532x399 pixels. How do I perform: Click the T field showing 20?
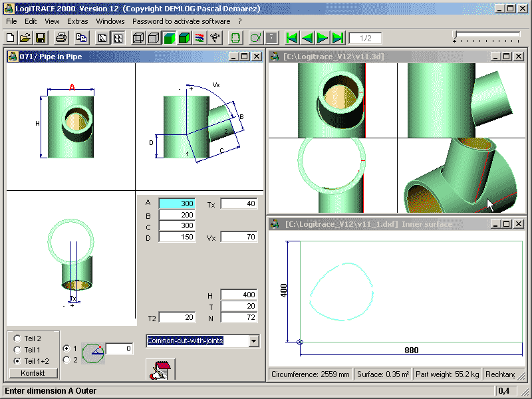click(239, 306)
